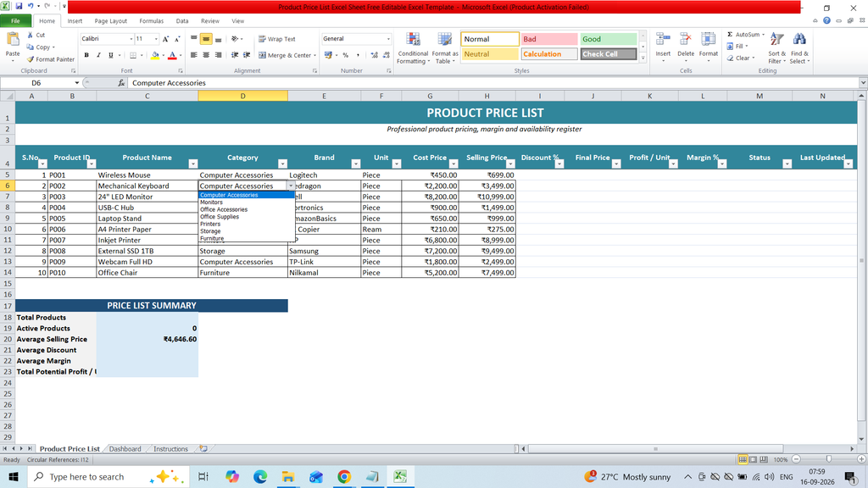Switch to the Review tab

pos(210,21)
